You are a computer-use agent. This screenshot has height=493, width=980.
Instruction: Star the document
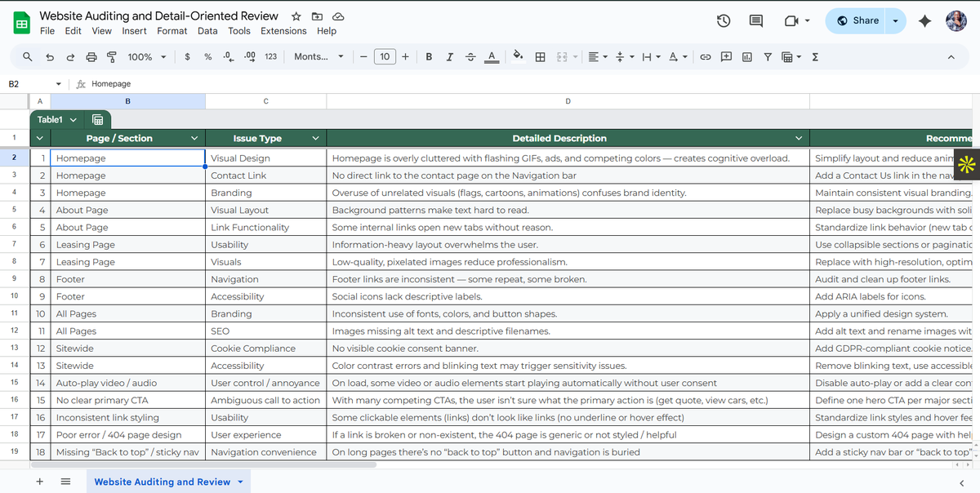click(296, 16)
